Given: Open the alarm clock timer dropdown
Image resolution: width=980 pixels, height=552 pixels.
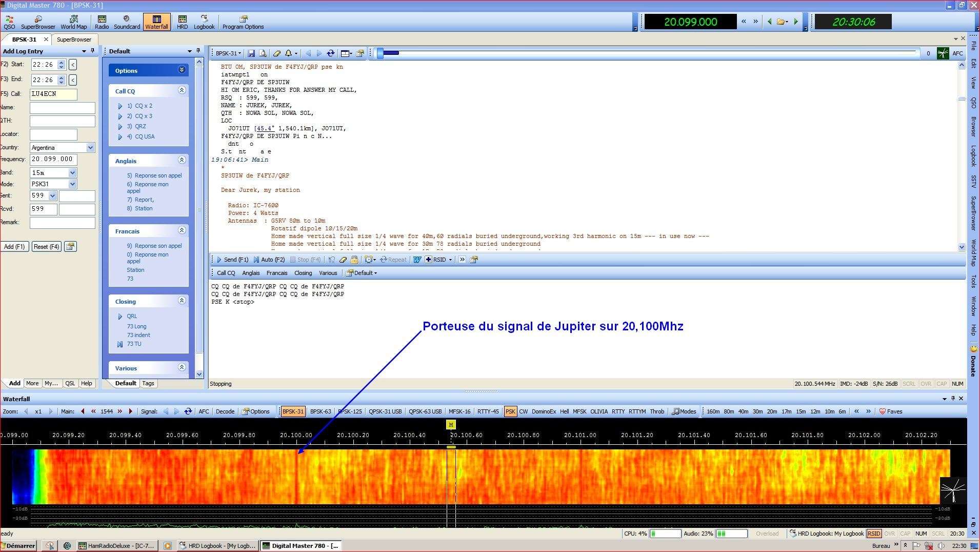Looking at the screenshot, I should [370, 260].
